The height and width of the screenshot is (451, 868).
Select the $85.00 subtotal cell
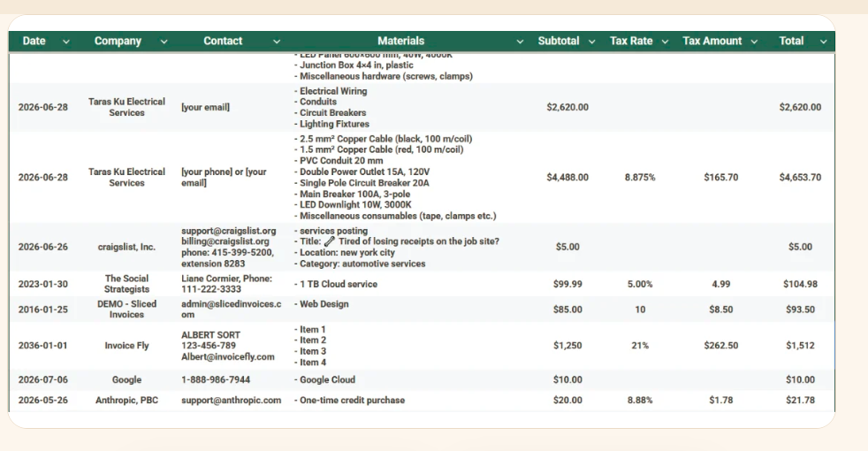pos(567,310)
